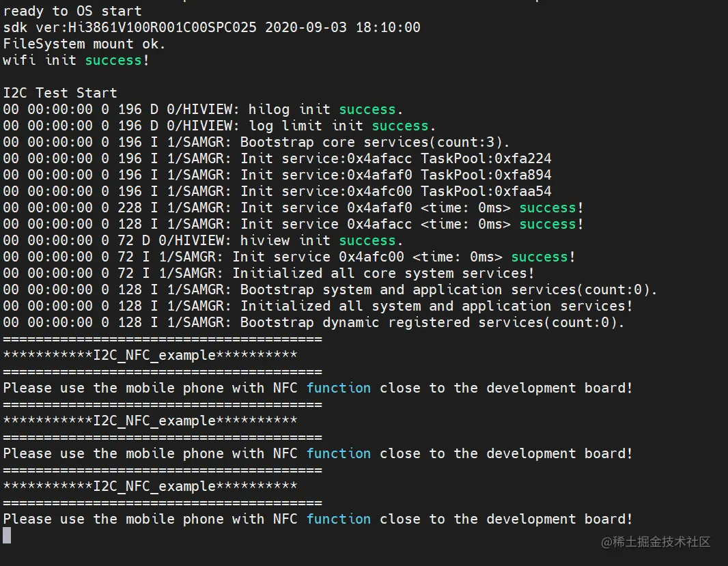Select the sdk ver:Hi3861V100R001C00SPC025 line
The image size is (728, 566).
click(212, 27)
